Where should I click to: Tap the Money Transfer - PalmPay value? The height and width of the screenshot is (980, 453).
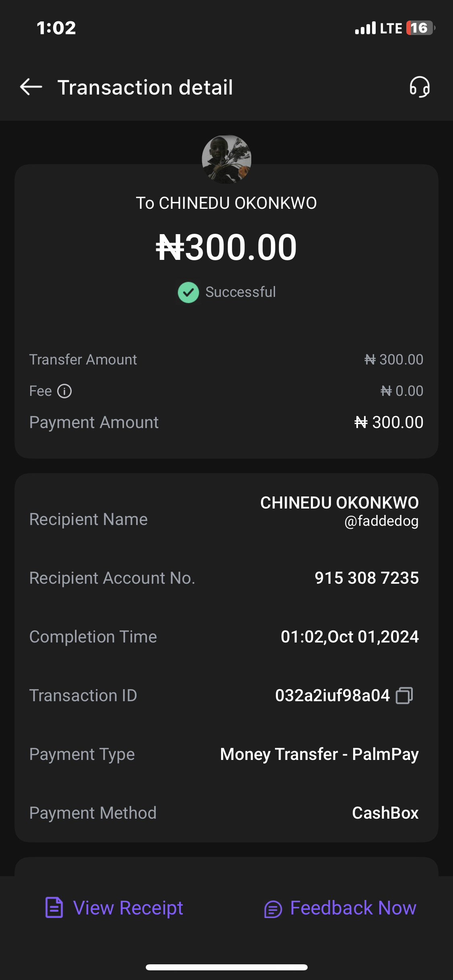click(x=319, y=754)
